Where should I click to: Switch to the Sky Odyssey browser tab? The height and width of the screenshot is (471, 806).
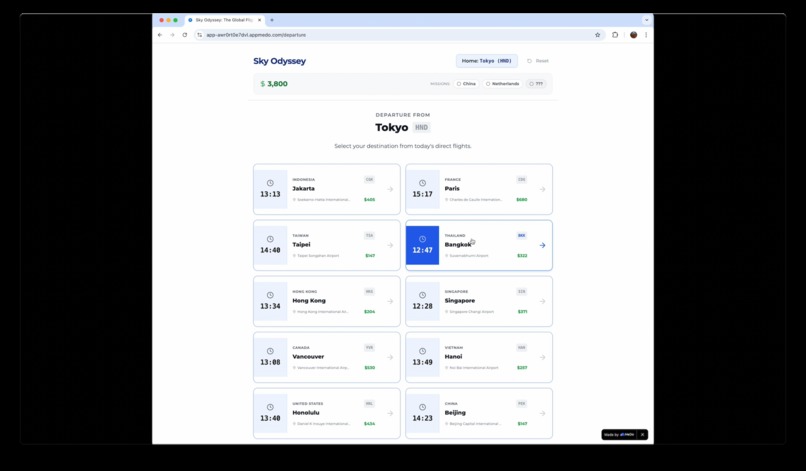click(x=224, y=20)
